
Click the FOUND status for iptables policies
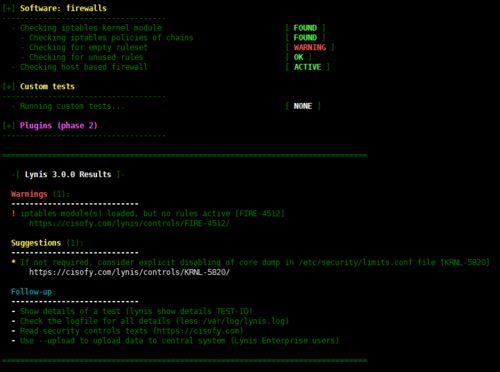tap(305, 38)
